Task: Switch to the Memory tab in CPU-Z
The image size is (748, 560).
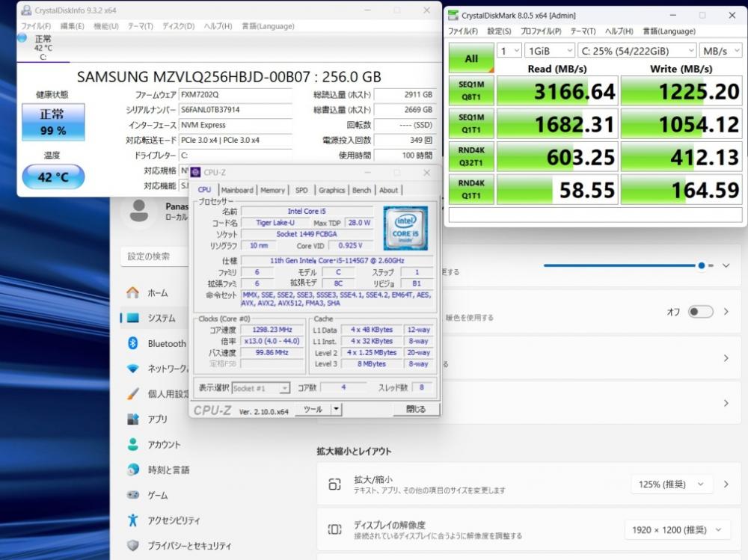Action: click(x=272, y=190)
